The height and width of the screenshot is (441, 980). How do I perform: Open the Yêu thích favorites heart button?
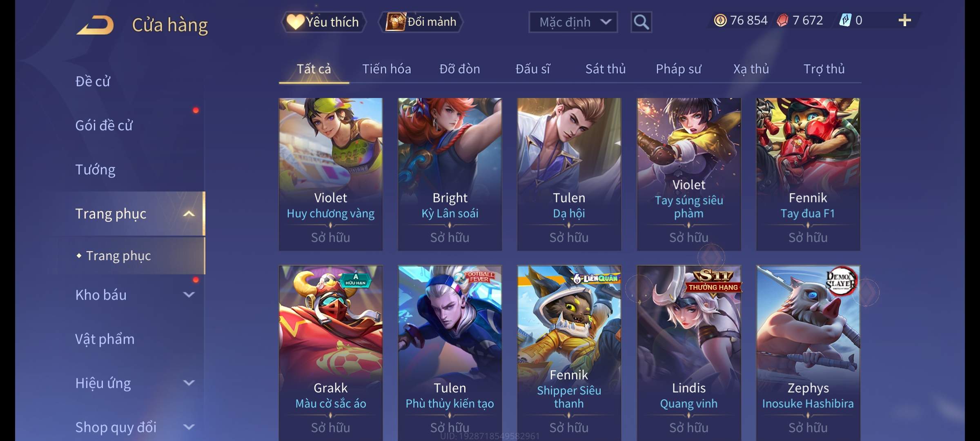point(323,22)
